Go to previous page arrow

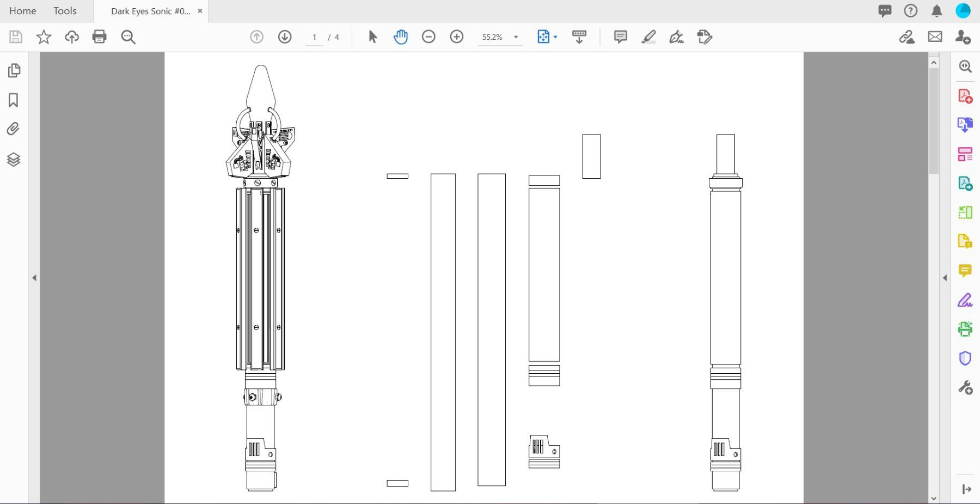256,37
